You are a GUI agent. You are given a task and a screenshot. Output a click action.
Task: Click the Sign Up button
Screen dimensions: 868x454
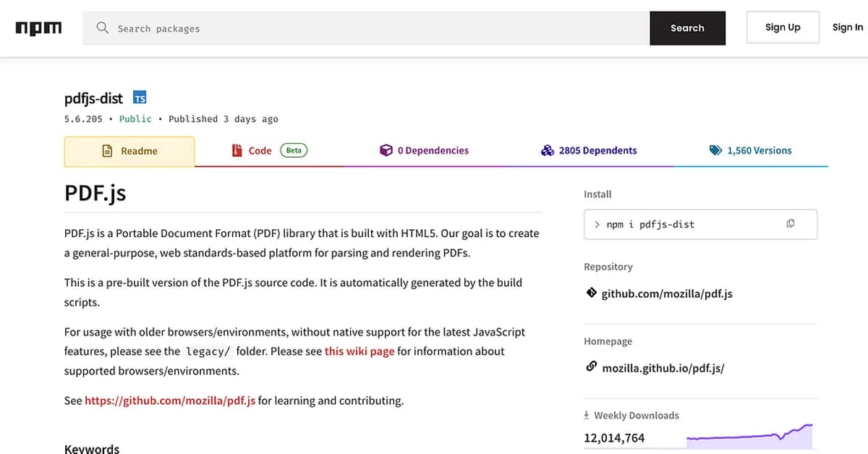[783, 27]
